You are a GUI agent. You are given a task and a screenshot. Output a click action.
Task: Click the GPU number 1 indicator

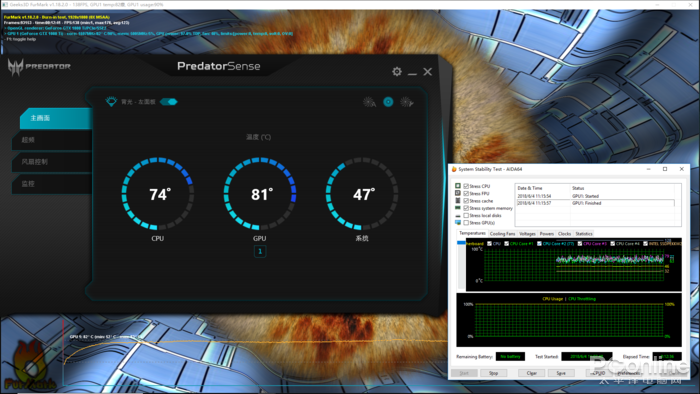(260, 251)
